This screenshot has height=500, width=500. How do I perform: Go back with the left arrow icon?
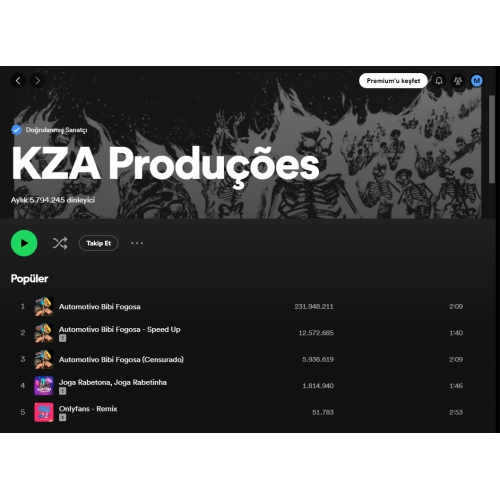18,81
